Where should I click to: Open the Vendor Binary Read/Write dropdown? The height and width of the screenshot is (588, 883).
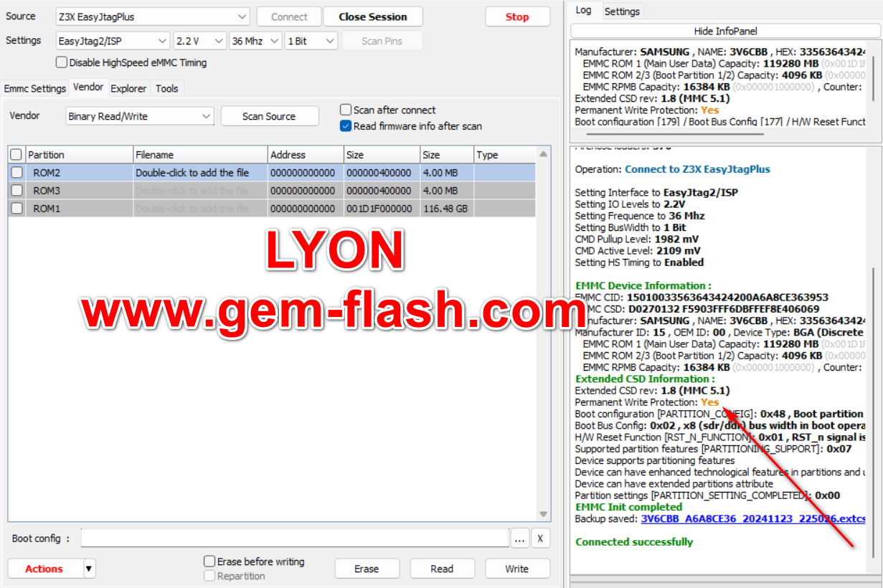click(139, 116)
